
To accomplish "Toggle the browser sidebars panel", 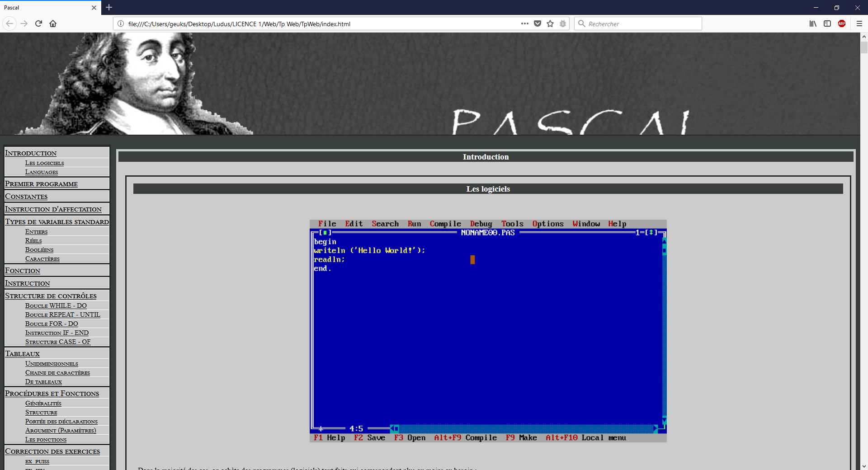I will click(827, 23).
